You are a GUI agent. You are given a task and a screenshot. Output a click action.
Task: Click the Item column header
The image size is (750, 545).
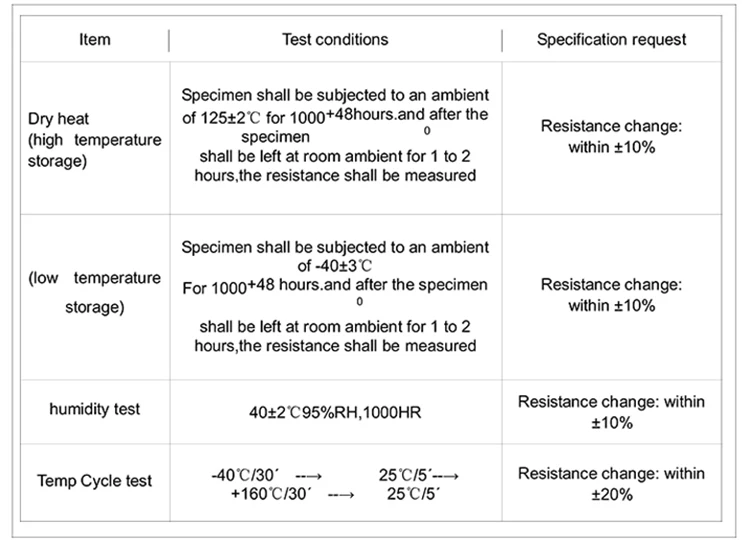(94, 40)
